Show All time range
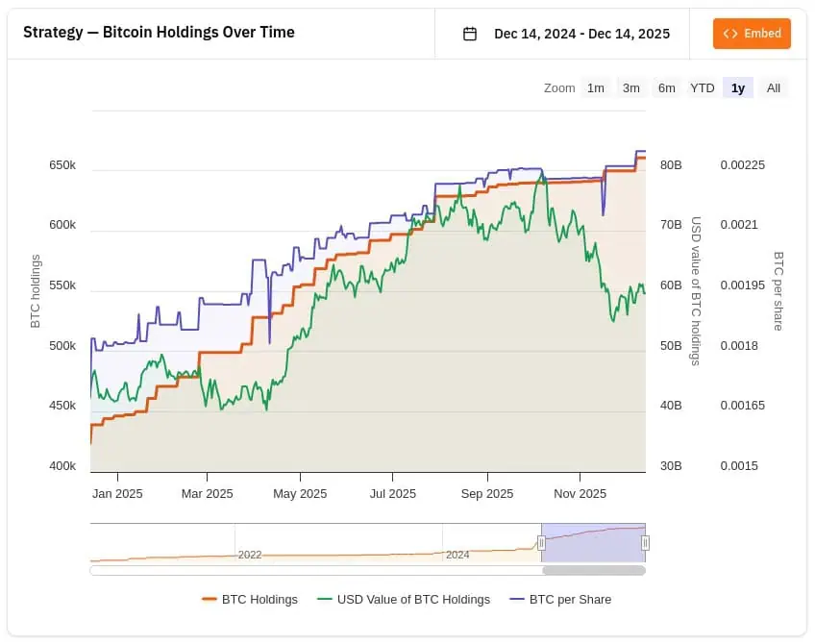The height and width of the screenshot is (644, 815). pos(774,88)
